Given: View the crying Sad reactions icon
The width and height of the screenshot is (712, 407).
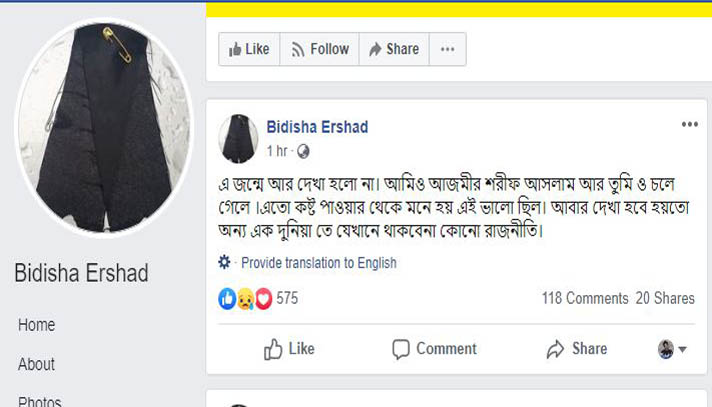Looking at the screenshot, I should click(x=245, y=299).
